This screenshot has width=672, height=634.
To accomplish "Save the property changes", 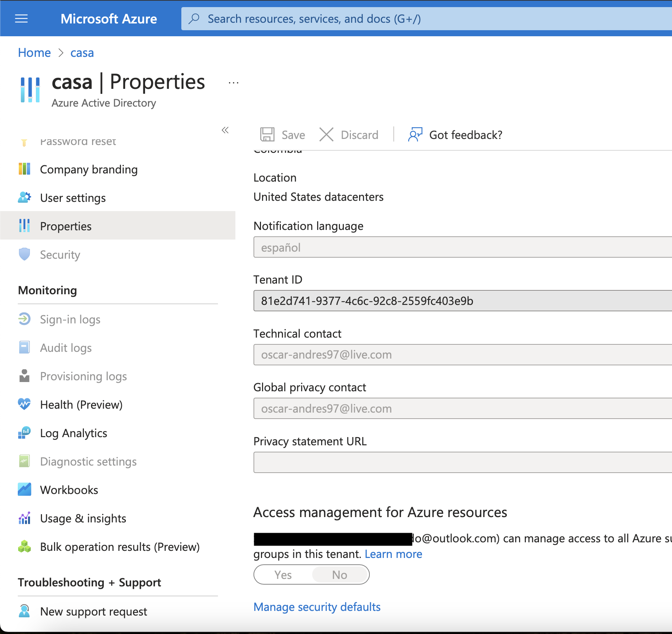I will pyautogui.click(x=282, y=135).
